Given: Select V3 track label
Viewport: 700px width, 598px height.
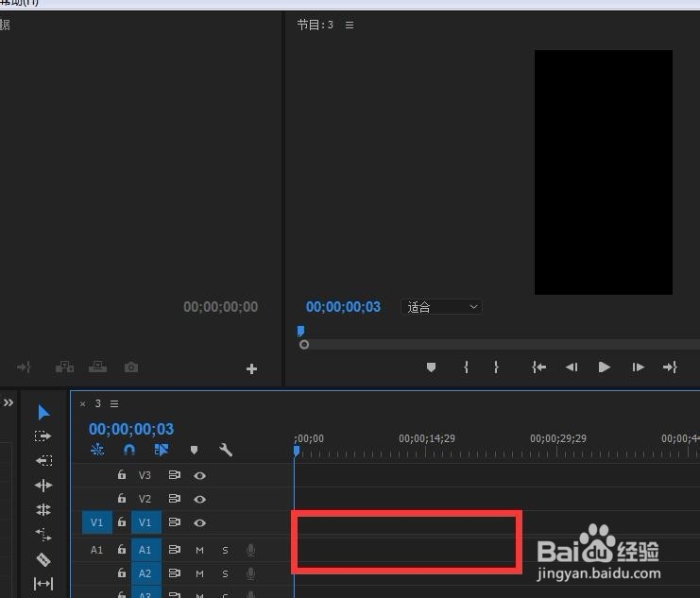Looking at the screenshot, I should tap(145, 475).
